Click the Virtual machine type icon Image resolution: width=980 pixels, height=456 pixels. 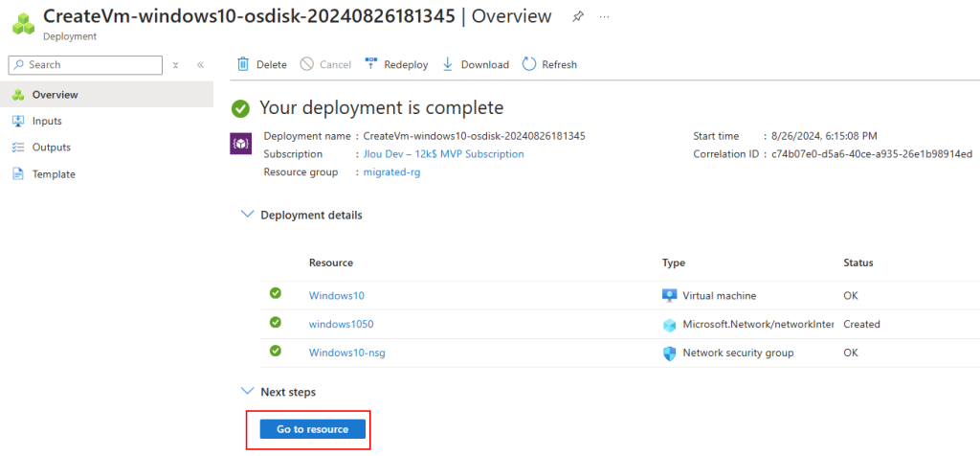click(669, 295)
